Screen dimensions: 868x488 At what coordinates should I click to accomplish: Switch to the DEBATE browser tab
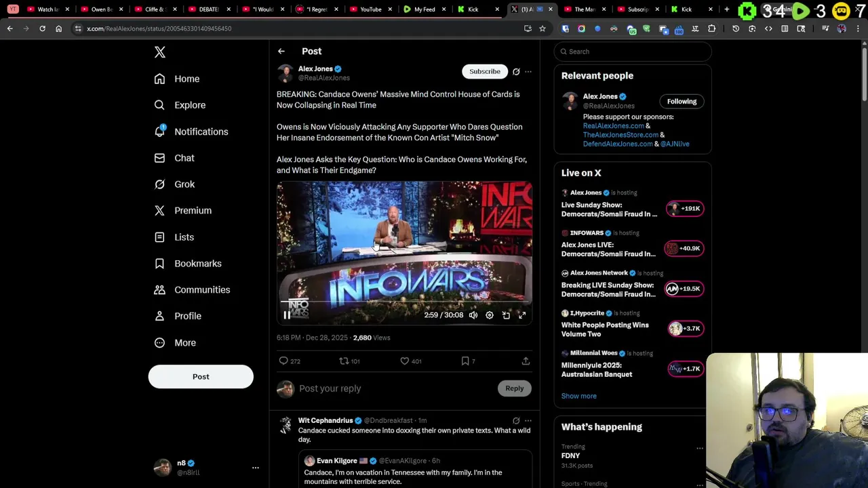[x=209, y=9]
